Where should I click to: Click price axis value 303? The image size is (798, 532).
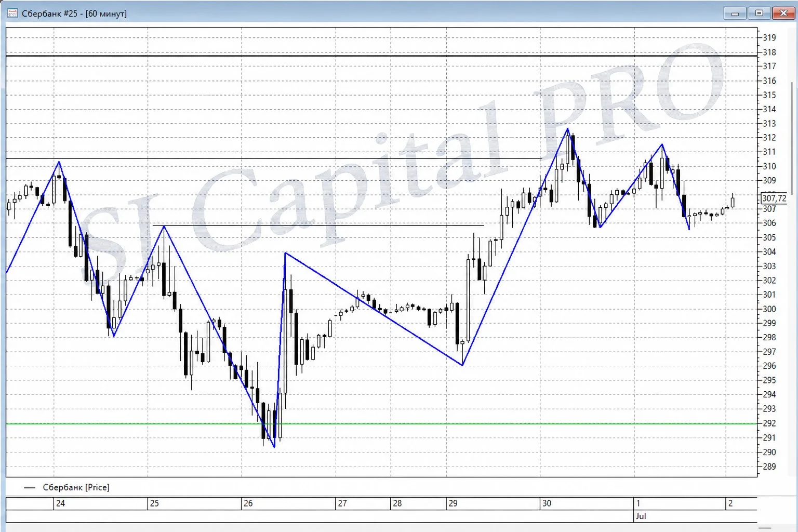[769, 266]
